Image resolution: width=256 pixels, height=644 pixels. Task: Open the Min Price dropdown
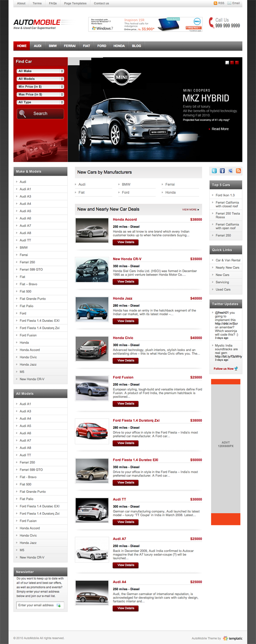[41, 87]
